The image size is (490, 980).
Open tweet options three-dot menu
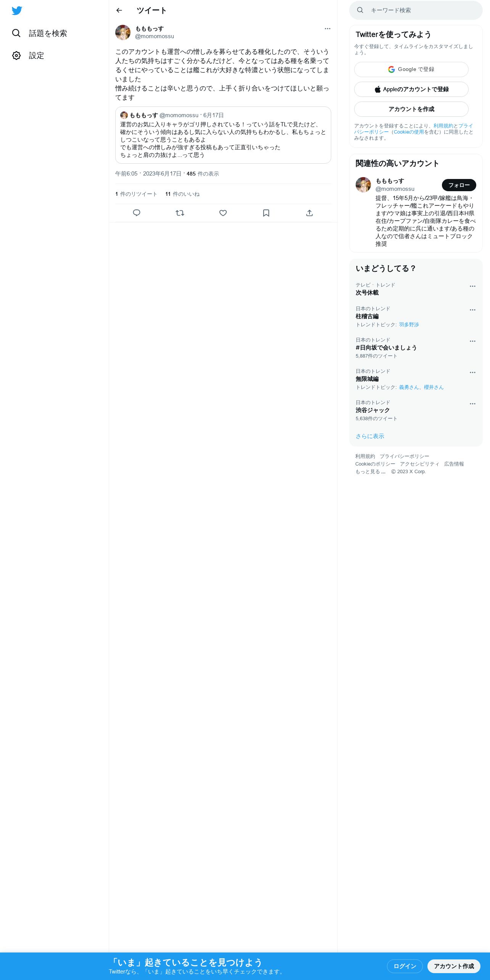click(x=327, y=29)
